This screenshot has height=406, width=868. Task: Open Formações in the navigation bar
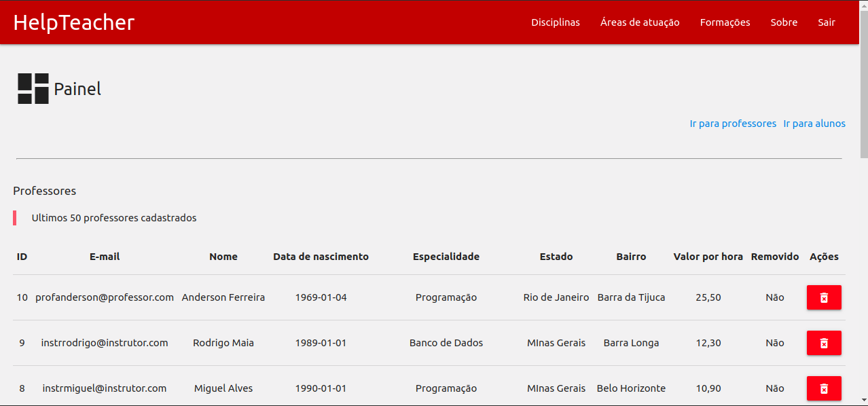[725, 22]
